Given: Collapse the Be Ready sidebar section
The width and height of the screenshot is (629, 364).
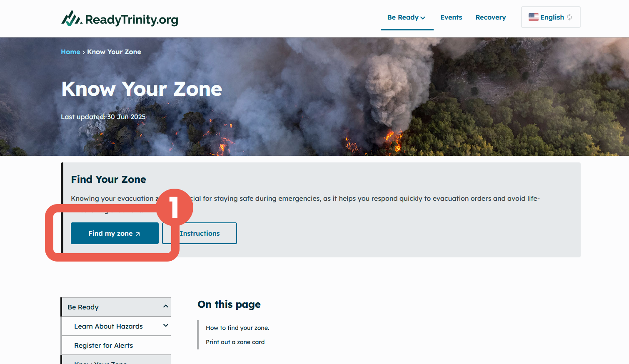Looking at the screenshot, I should pos(166,307).
